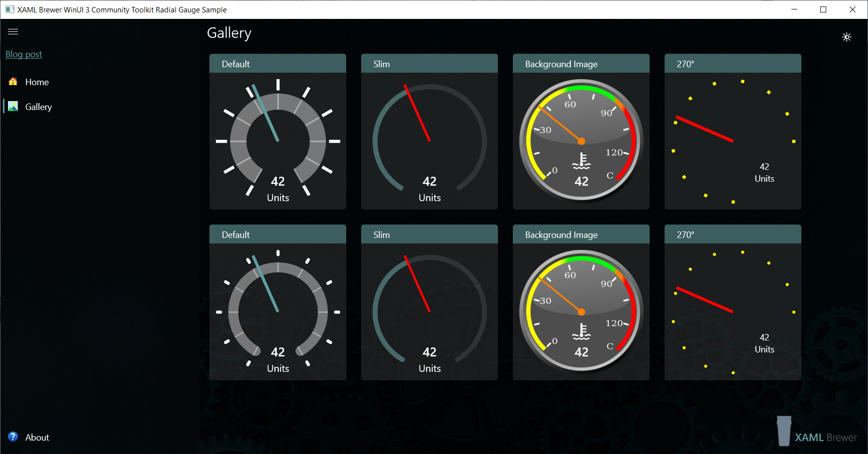Click the top-row Default gauge
The width and height of the screenshot is (868, 454).
tap(278, 141)
